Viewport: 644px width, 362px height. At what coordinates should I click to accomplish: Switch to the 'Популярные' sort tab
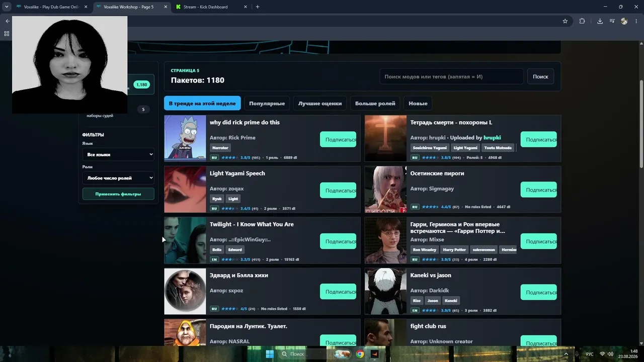(267, 103)
